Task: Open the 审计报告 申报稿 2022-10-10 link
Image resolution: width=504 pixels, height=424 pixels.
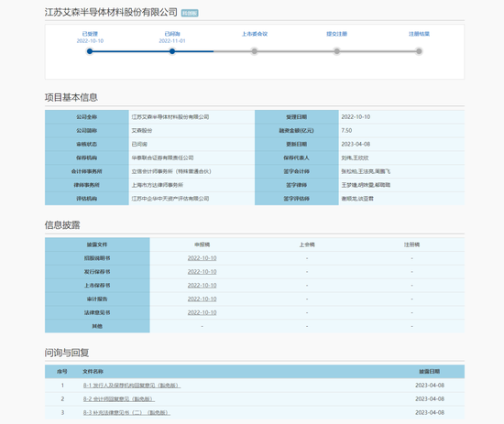Action: coord(202,299)
